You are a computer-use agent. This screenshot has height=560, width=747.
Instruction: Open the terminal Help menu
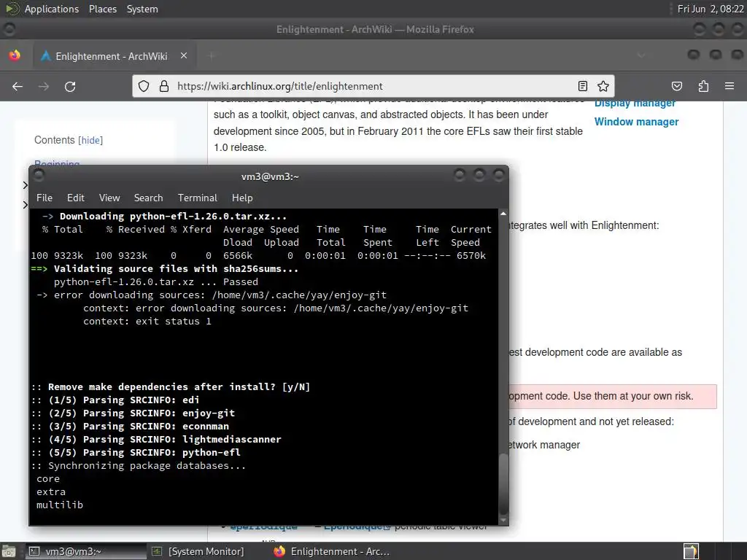pos(242,198)
